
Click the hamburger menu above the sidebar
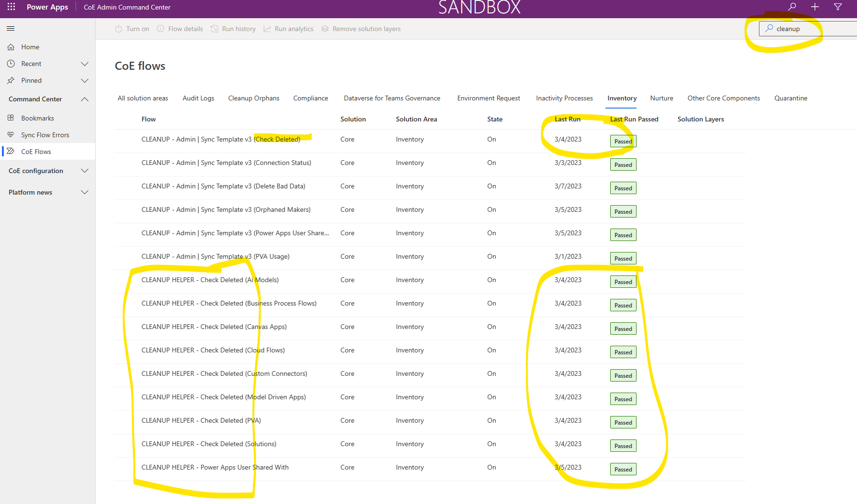(x=10, y=28)
